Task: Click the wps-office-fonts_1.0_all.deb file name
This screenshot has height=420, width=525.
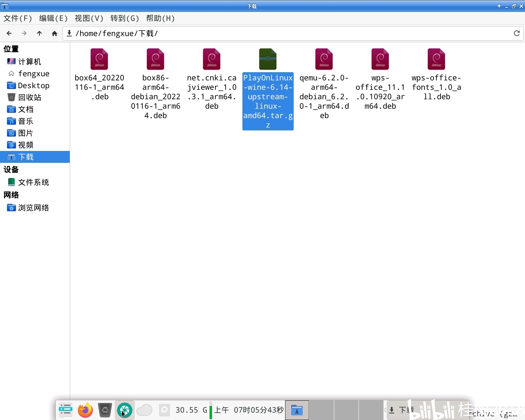Action: (436, 87)
